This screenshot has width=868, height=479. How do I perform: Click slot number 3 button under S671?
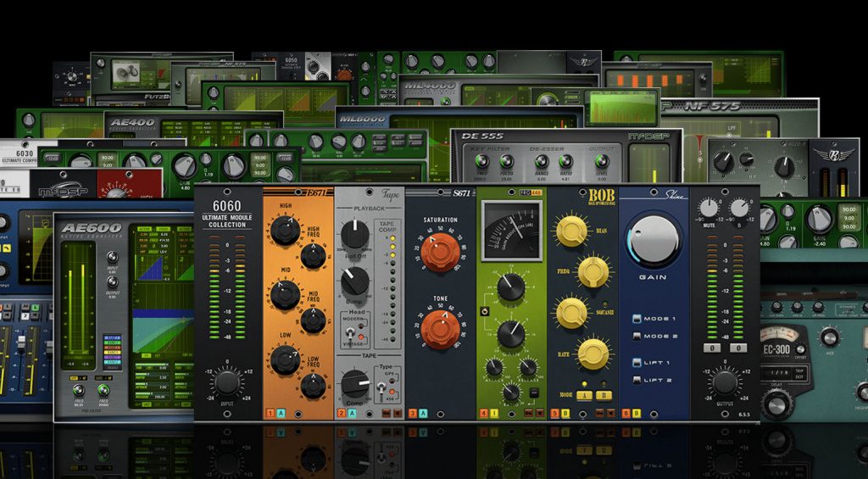(413, 413)
